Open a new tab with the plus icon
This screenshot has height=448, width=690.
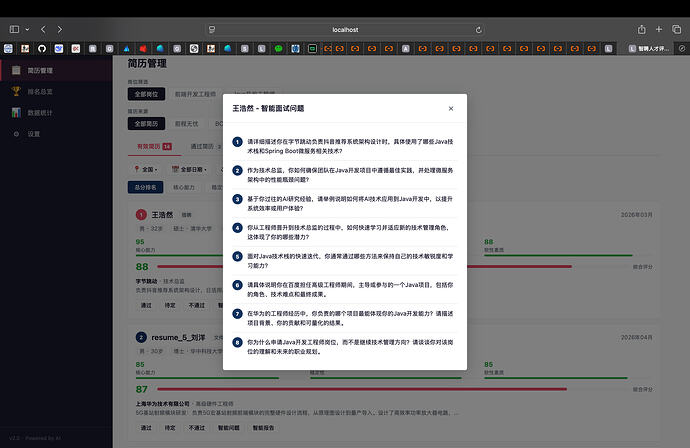659,29
